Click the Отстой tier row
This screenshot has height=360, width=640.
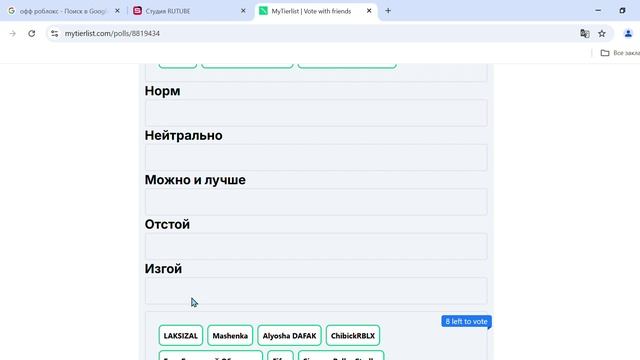coord(316,246)
